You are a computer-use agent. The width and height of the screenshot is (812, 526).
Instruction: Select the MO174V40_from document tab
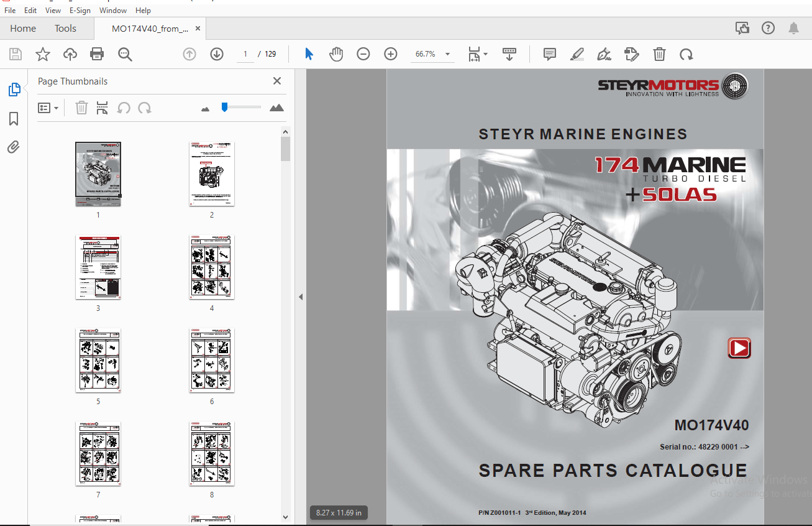point(150,28)
